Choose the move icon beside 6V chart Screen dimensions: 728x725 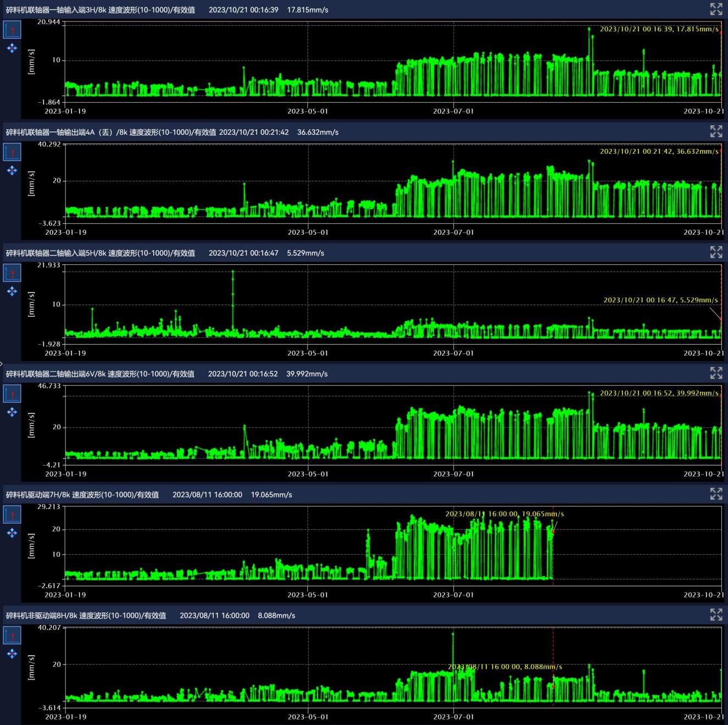[12, 412]
